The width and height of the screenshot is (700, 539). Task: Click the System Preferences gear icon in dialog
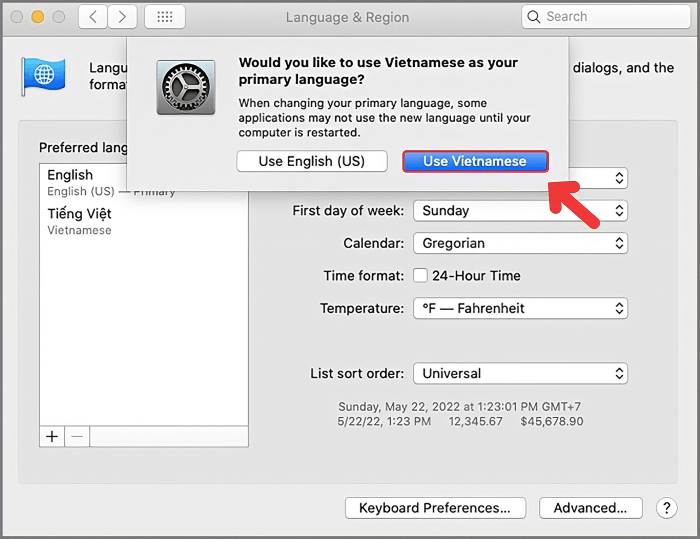tap(185, 87)
